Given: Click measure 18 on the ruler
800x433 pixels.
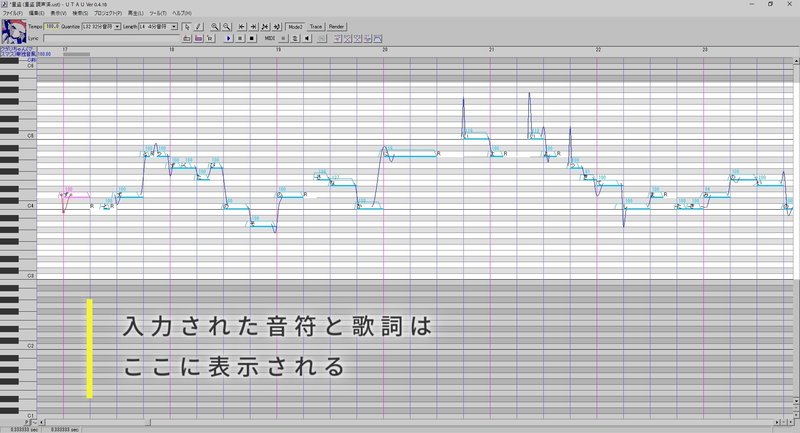Looking at the screenshot, I should click(171, 49).
